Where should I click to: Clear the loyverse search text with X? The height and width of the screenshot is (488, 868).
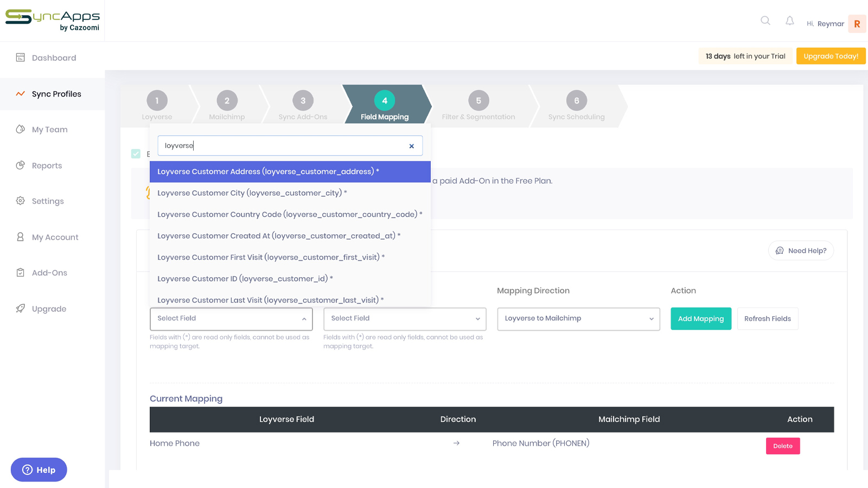pos(411,146)
